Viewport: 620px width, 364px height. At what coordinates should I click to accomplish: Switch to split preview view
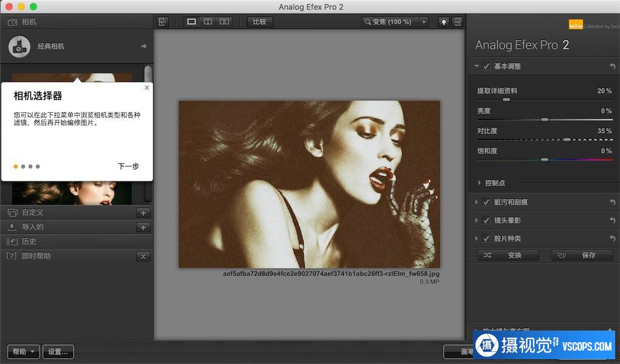pyautogui.click(x=208, y=22)
